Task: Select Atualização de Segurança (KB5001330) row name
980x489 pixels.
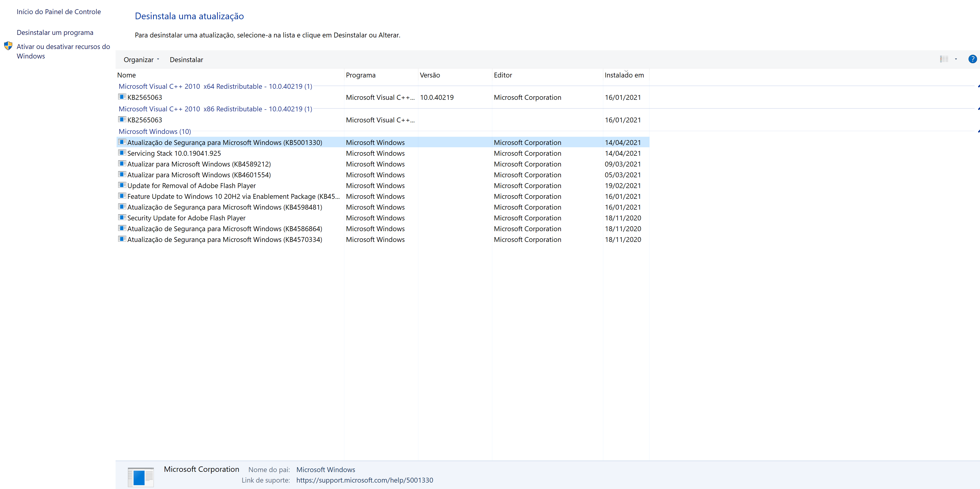Action: click(x=224, y=142)
